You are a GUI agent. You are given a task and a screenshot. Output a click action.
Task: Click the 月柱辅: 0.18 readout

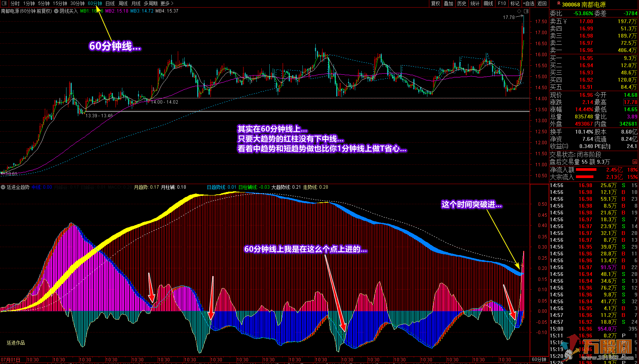174,187
